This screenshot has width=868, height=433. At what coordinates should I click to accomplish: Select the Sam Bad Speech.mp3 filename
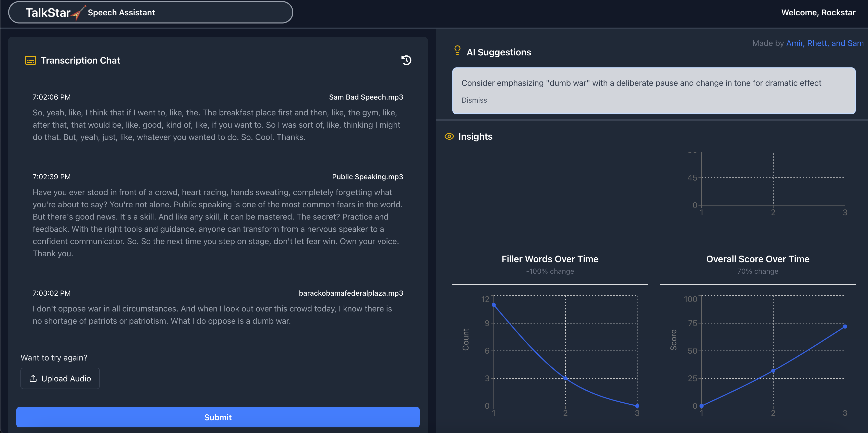[x=366, y=97]
